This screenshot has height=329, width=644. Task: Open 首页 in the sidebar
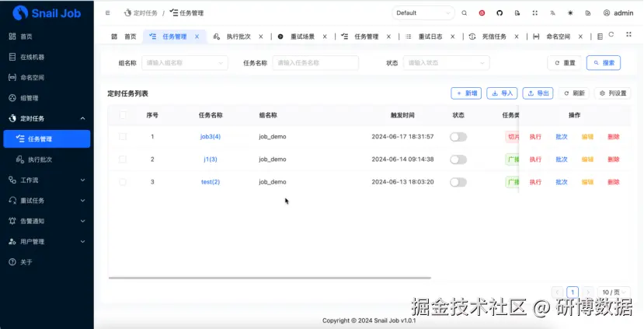(47, 37)
